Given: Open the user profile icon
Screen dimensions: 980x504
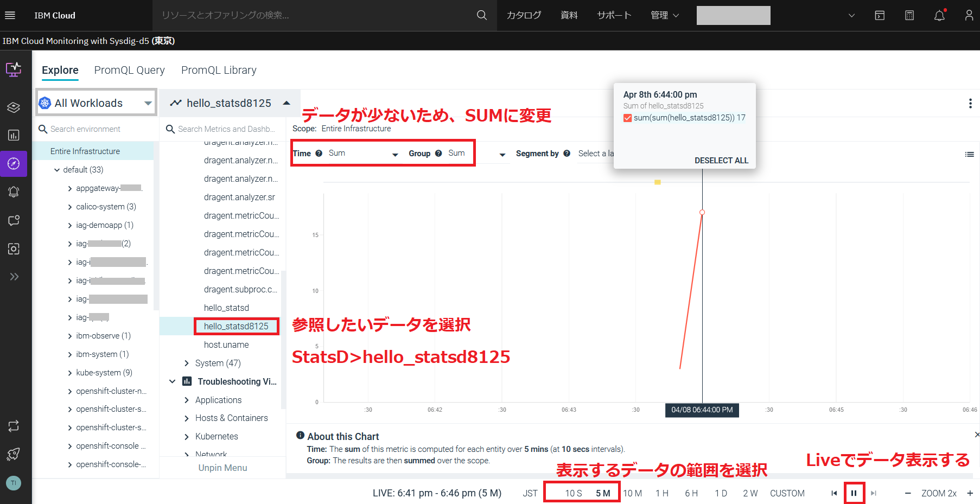Looking at the screenshot, I should pyautogui.click(x=969, y=15).
